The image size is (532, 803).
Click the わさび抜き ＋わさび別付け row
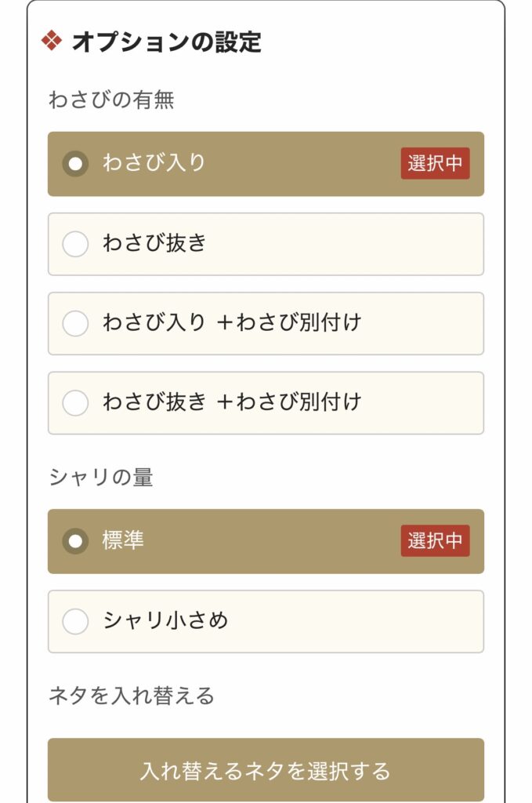pos(266,402)
